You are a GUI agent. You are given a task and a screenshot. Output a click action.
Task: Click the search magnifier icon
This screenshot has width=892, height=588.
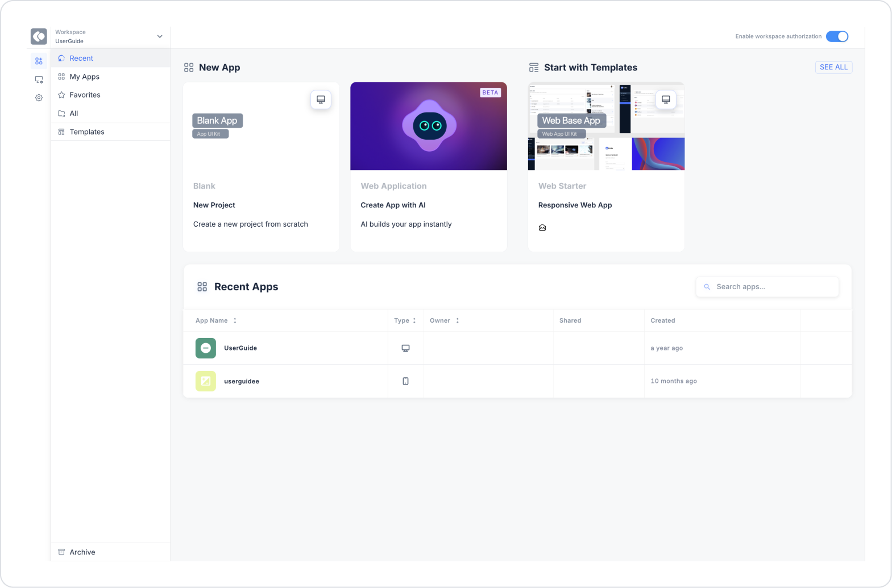(x=707, y=287)
